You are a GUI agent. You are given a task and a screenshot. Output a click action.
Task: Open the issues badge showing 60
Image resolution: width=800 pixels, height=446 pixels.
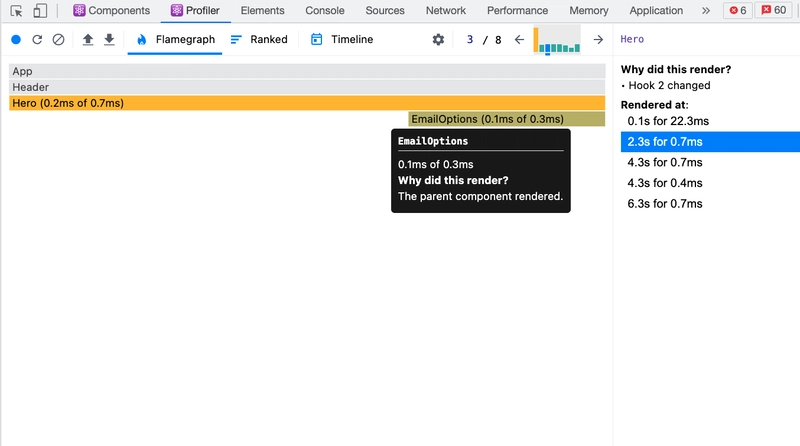(773, 11)
